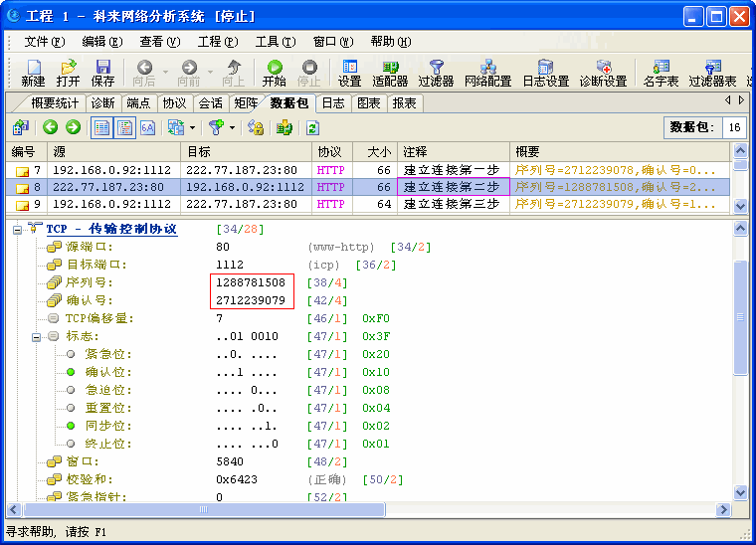756x545 pixels.
Task: Click the 保存 (Save) toolbar icon
Action: [102, 73]
